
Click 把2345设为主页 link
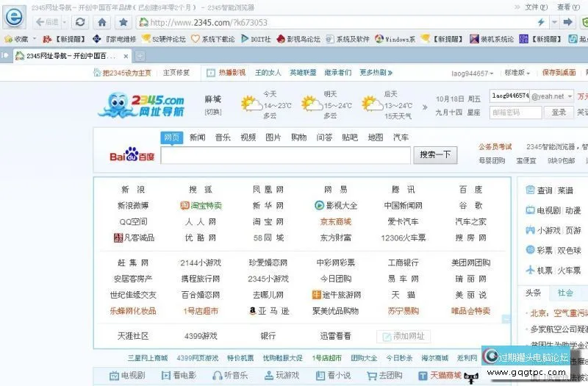[x=122, y=72]
